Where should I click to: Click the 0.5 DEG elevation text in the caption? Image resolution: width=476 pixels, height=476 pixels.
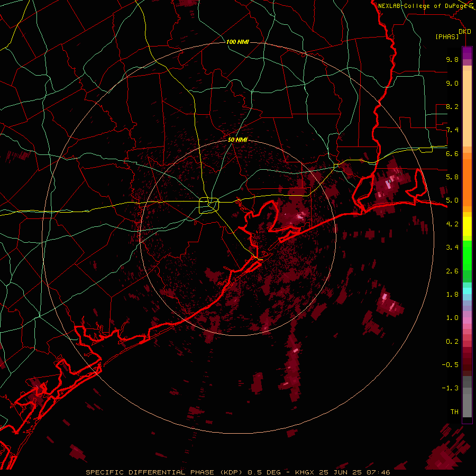[x=264, y=472]
